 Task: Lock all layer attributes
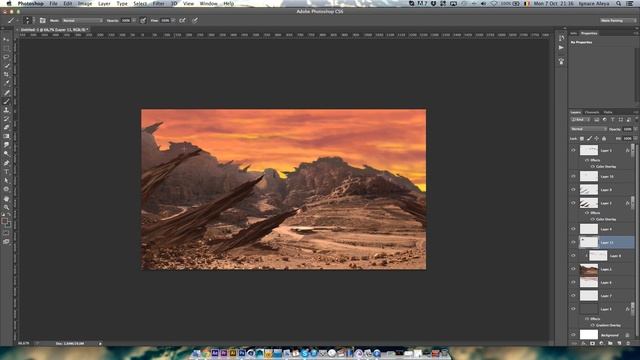[604, 139]
